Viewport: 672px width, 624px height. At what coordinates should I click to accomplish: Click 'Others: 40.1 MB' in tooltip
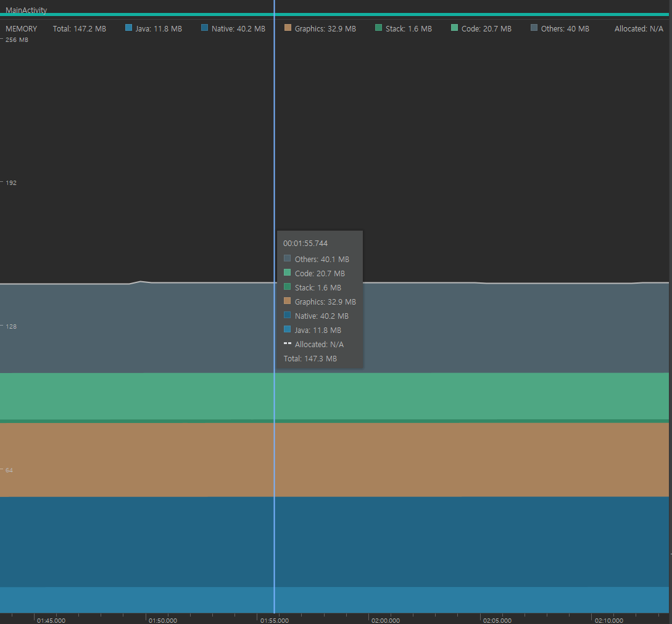pos(322,259)
